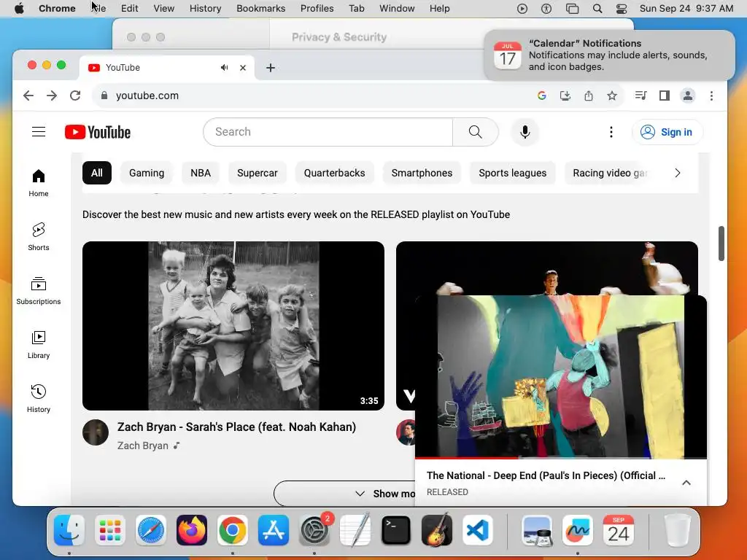Open Spotlight search in menu bar
Screen dimensions: 747x560
(597, 8)
